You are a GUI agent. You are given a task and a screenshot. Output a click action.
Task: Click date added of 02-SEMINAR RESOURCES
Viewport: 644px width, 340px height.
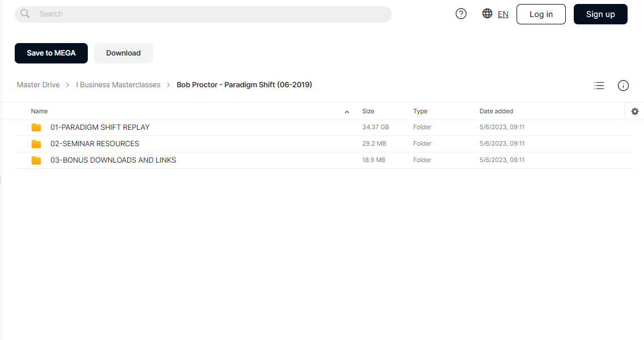pos(502,144)
